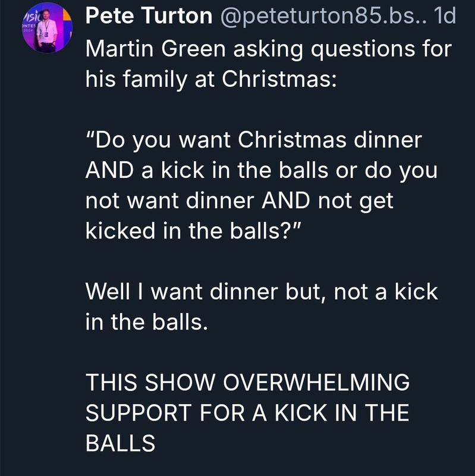The height and width of the screenshot is (476, 475).
Task: Open Pete Turton's profile avatar
Action: tap(47, 28)
